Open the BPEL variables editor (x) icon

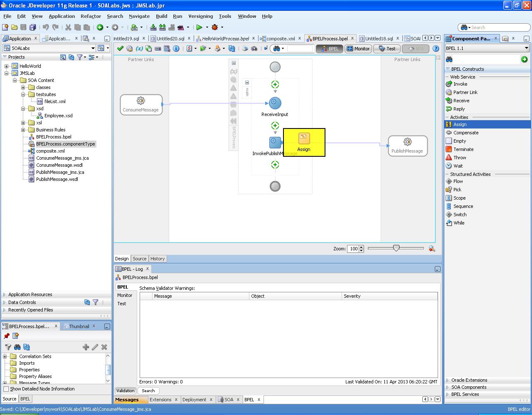pos(139,48)
